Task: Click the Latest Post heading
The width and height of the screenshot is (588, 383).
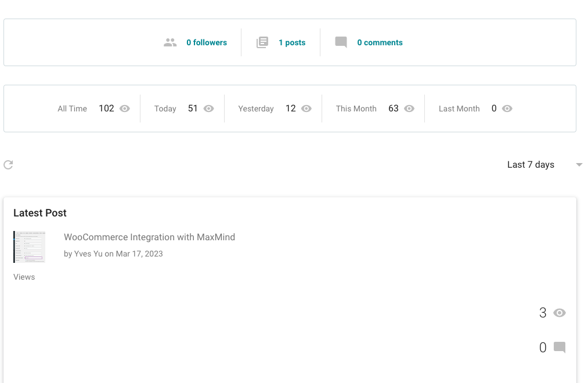Action: pyautogui.click(x=39, y=213)
